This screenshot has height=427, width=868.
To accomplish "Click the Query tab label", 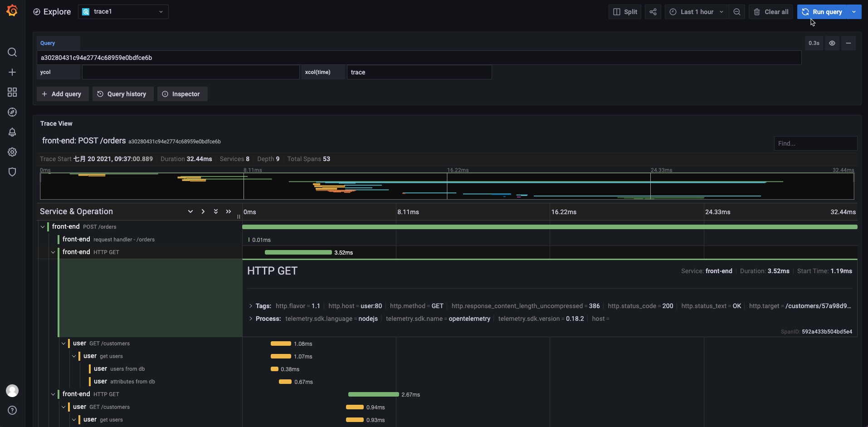I will click(x=48, y=43).
